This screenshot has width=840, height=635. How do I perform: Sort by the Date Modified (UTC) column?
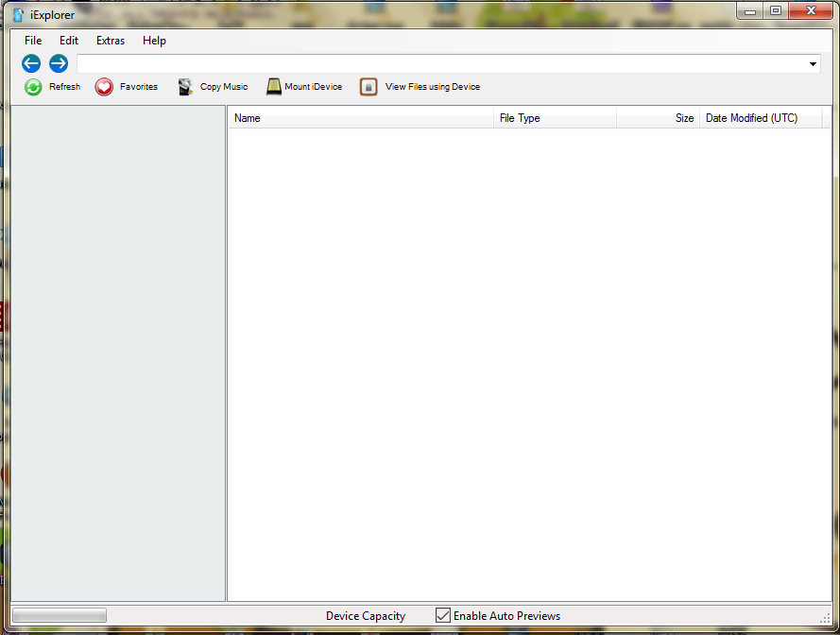[761, 118]
